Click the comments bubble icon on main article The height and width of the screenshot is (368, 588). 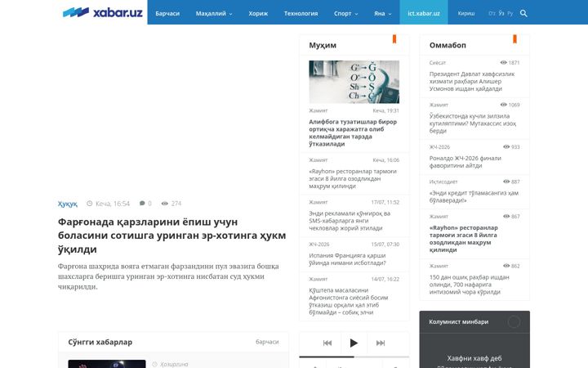142,203
